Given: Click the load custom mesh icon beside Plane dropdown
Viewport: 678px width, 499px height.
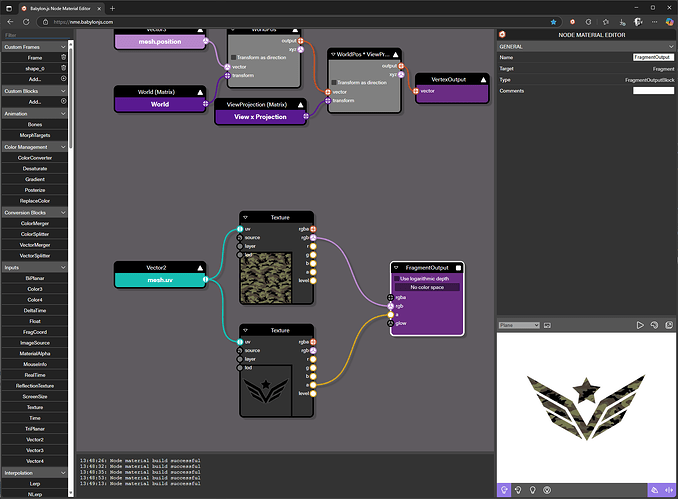Looking at the screenshot, I should [547, 325].
